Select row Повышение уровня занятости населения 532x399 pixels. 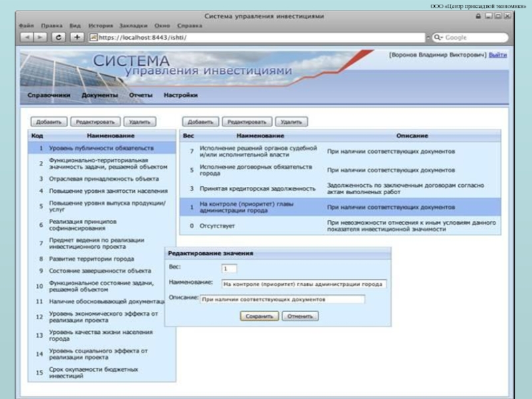[102, 191]
